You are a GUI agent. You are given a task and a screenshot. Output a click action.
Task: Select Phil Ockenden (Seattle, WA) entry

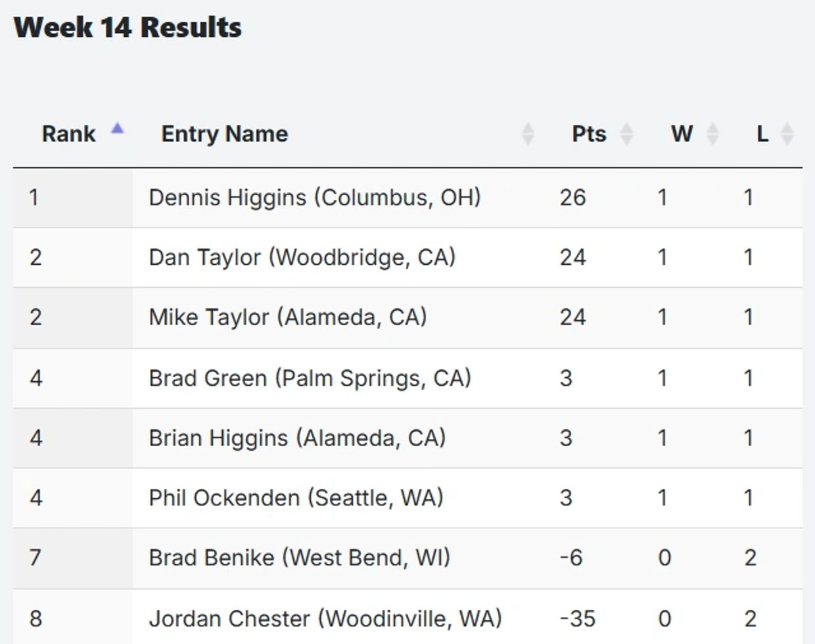pos(296,498)
